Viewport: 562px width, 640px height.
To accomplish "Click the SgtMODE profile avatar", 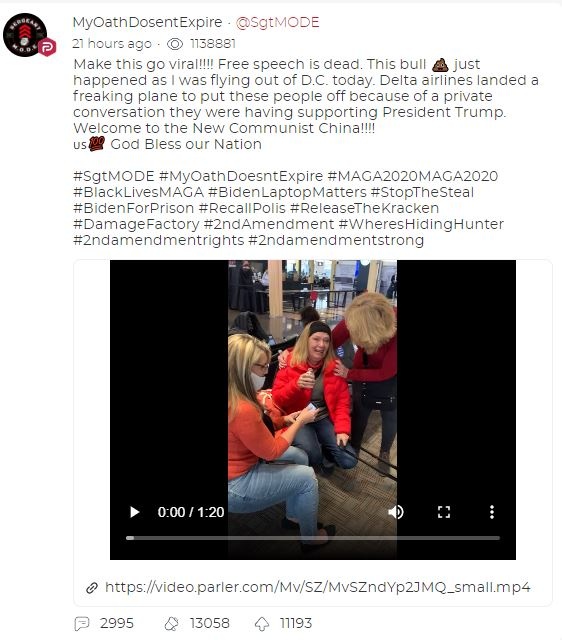I will coord(25,34).
